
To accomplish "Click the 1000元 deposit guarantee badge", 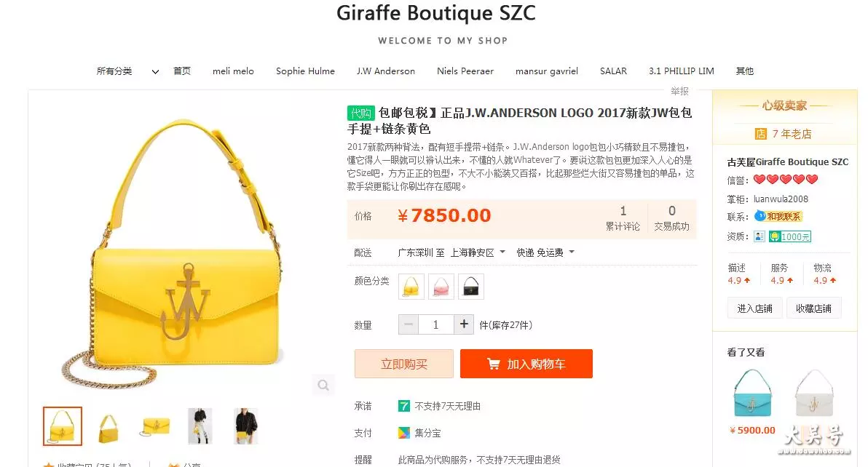I will point(790,236).
